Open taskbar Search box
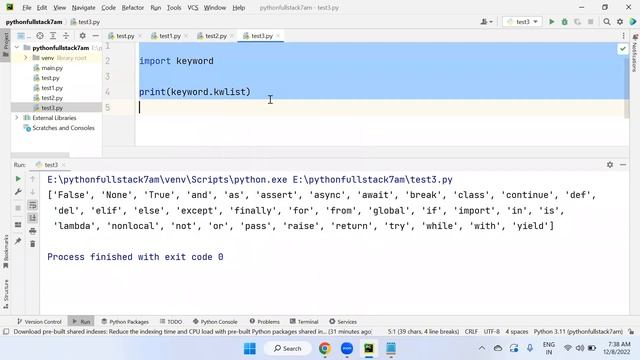 288,349
